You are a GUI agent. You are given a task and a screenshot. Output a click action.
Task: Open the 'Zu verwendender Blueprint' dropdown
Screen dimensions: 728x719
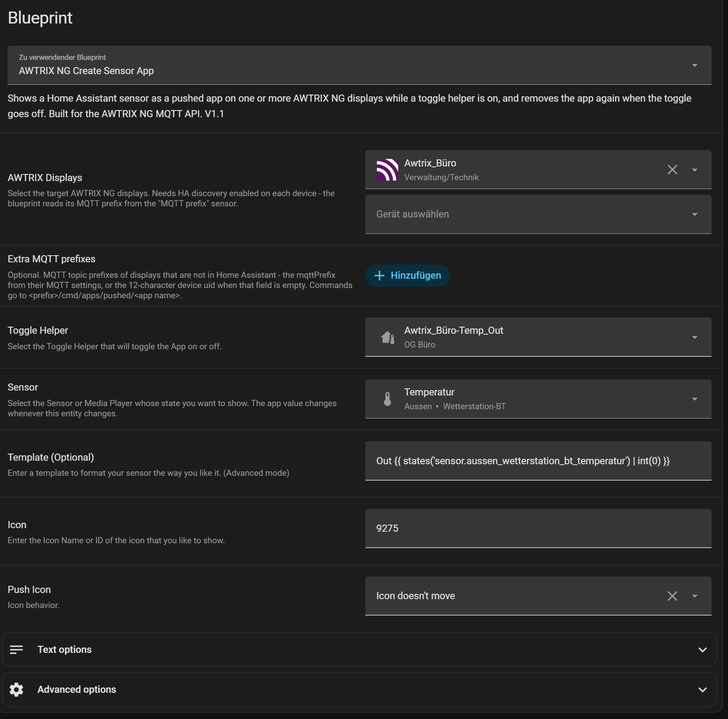pos(359,65)
